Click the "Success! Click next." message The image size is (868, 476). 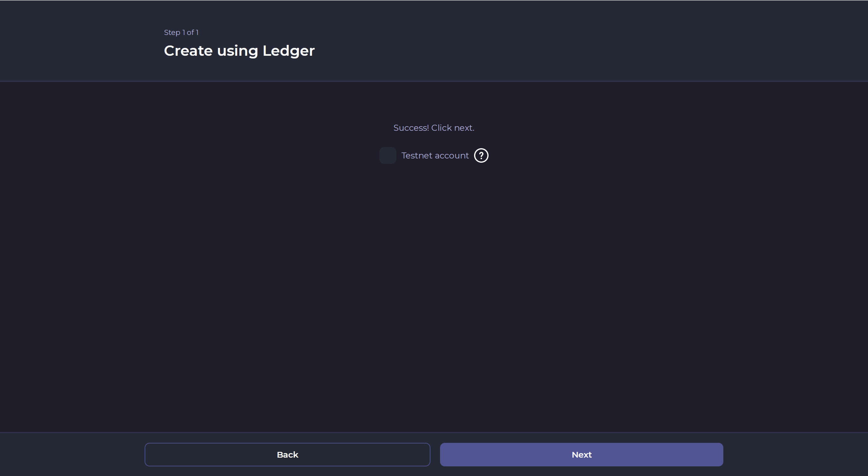pyautogui.click(x=434, y=128)
